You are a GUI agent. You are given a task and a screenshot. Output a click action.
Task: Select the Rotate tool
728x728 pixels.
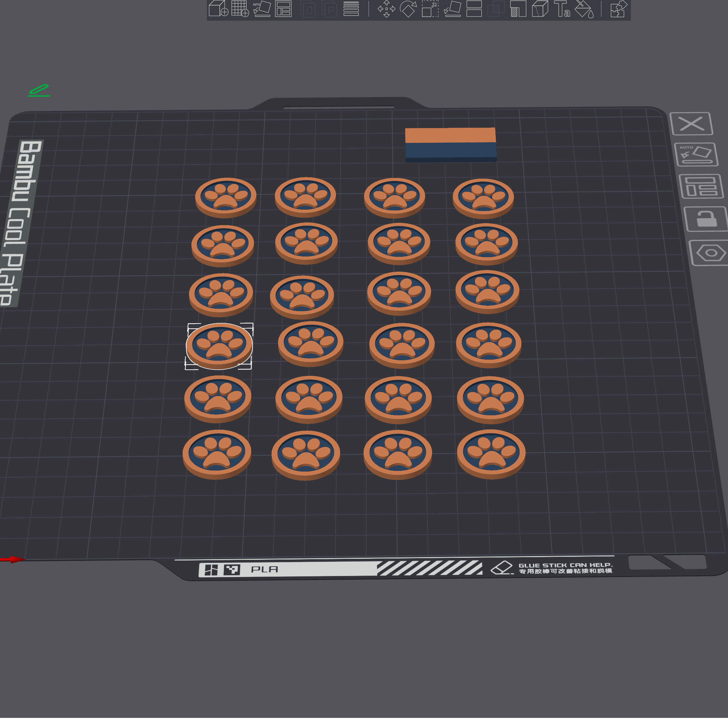[x=408, y=9]
